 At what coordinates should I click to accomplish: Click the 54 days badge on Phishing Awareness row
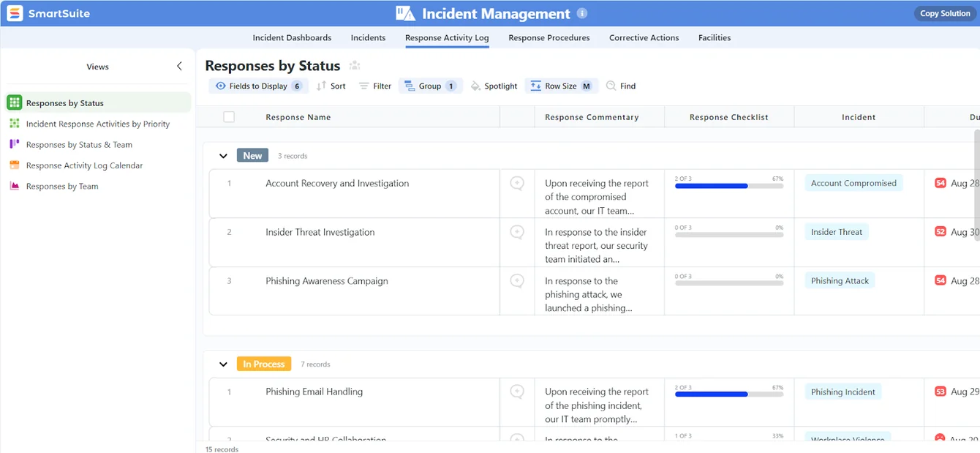(x=941, y=281)
